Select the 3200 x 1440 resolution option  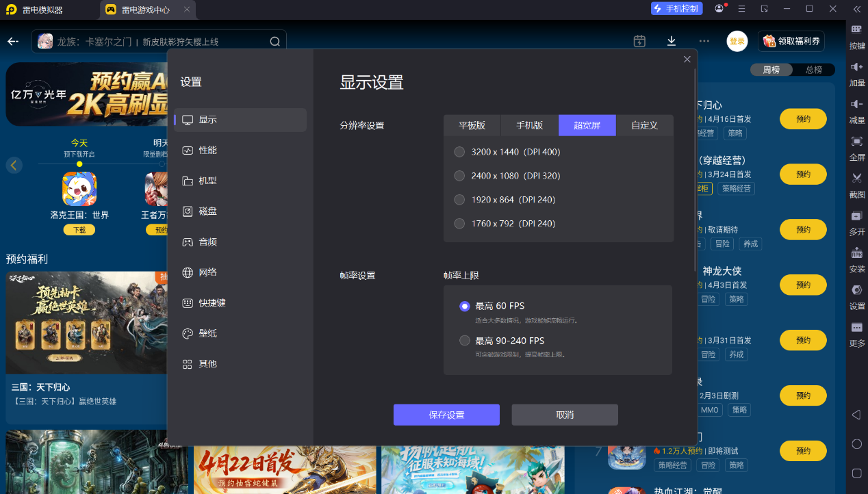459,152
